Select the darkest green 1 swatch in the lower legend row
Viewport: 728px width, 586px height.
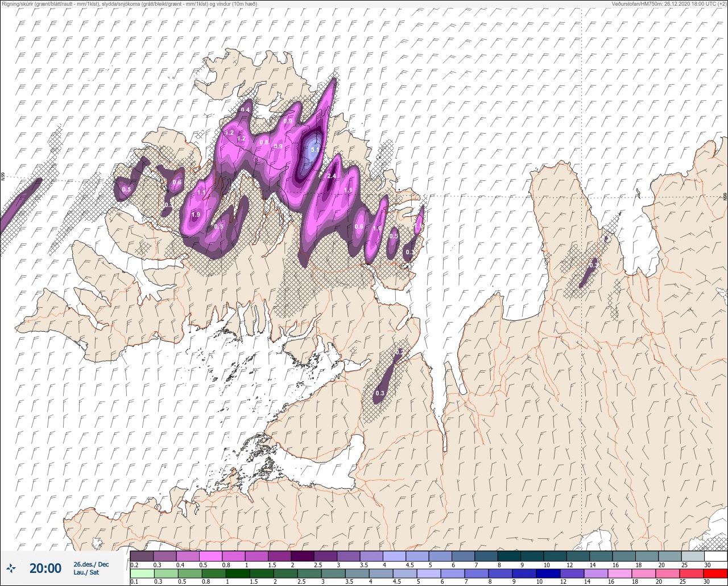click(x=237, y=573)
